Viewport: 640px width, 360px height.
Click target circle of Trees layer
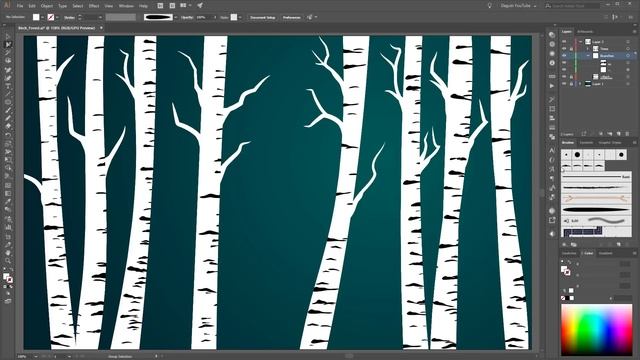(x=628, y=49)
